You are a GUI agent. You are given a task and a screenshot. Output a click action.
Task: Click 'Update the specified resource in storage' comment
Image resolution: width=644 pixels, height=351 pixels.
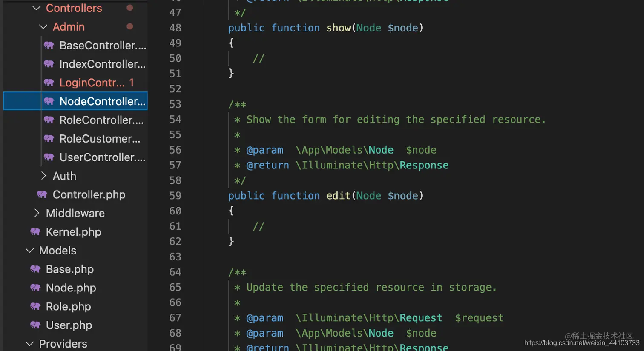click(371, 288)
